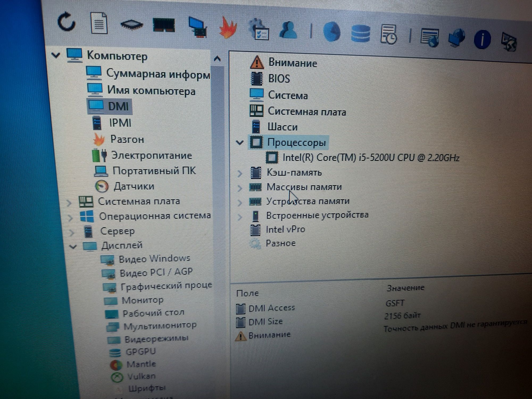
Task: Click the memory module toolbar icon
Action: [164, 25]
